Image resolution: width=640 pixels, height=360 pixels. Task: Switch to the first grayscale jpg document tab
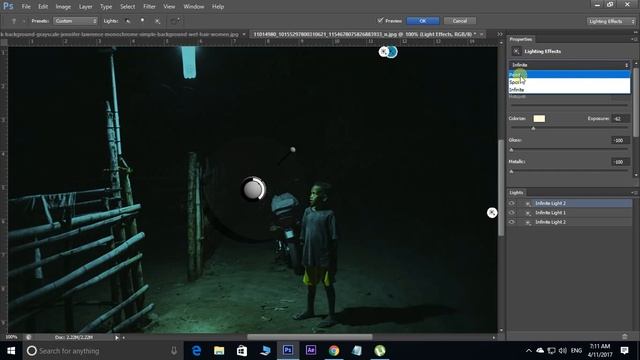pyautogui.click(x=120, y=34)
